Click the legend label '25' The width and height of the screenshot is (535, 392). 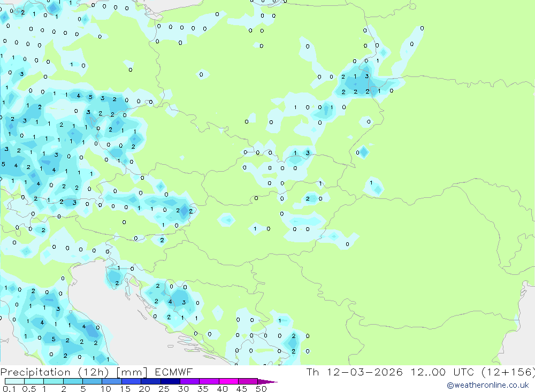click(164, 389)
